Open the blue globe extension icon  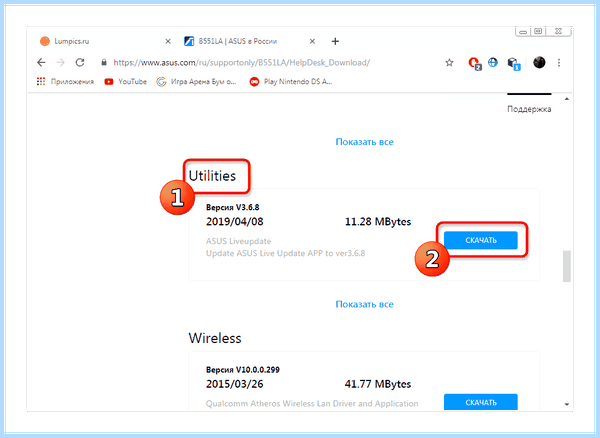(x=493, y=62)
